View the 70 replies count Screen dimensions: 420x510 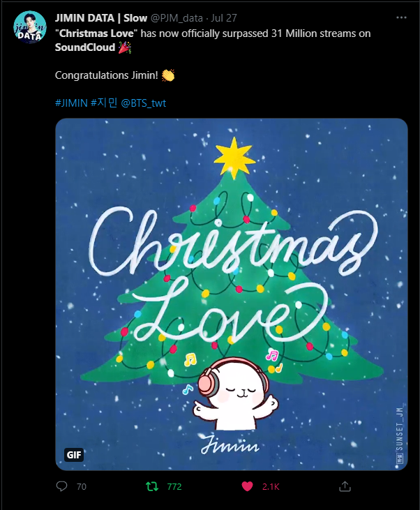coord(82,486)
